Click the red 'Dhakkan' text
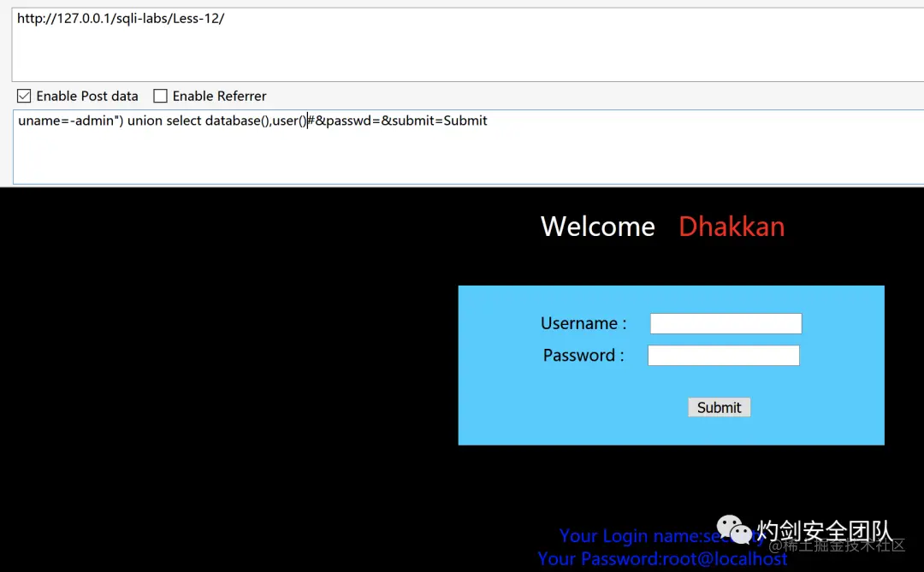This screenshot has height=572, width=924. tap(731, 227)
